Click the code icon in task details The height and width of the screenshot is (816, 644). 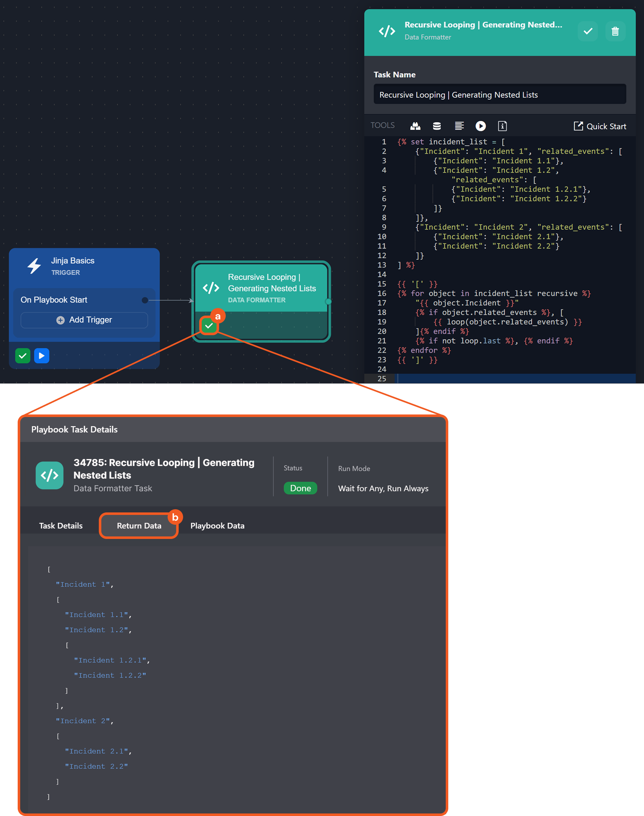point(49,475)
